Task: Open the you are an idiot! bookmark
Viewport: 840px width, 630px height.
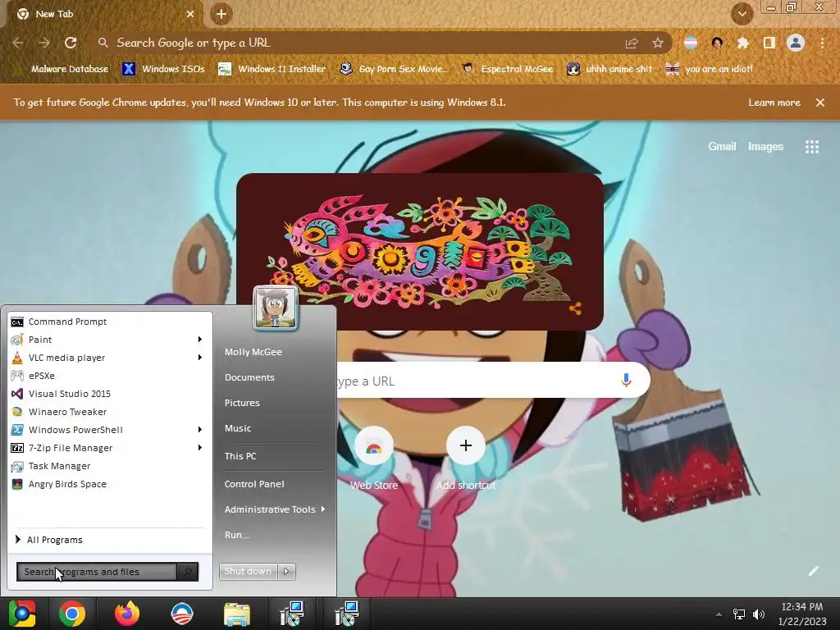Action: point(710,69)
